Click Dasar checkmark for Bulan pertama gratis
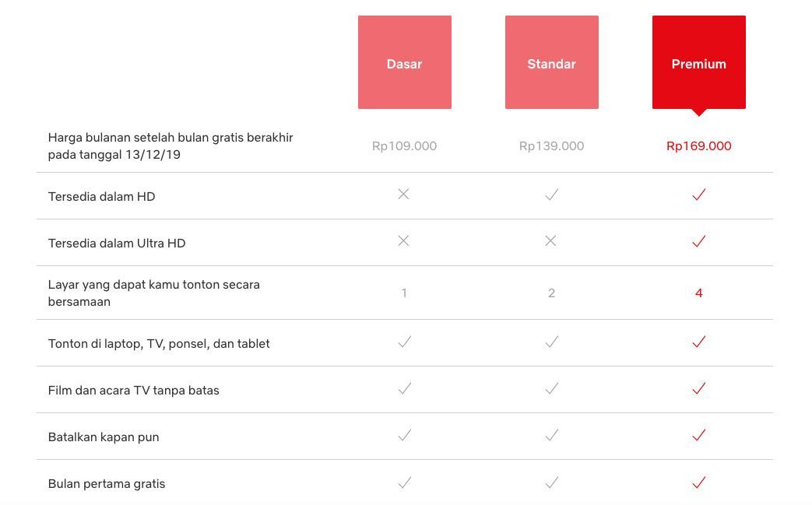Viewport: 812px width, 505px height. [x=405, y=482]
